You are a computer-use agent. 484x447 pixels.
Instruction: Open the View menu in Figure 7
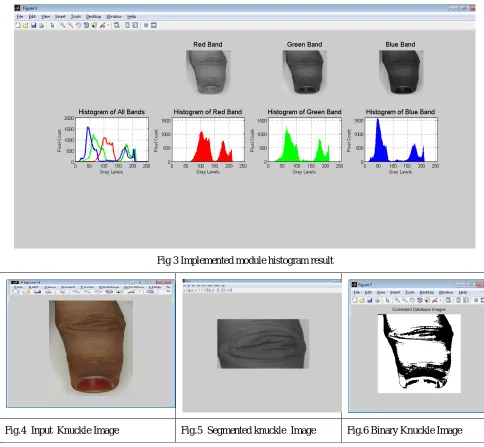pos(381,292)
